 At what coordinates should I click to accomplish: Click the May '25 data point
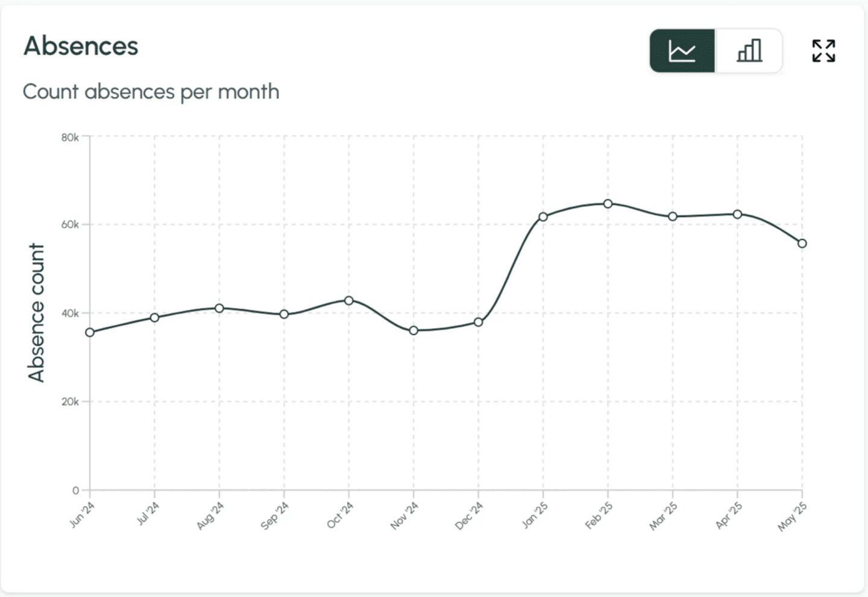(802, 244)
